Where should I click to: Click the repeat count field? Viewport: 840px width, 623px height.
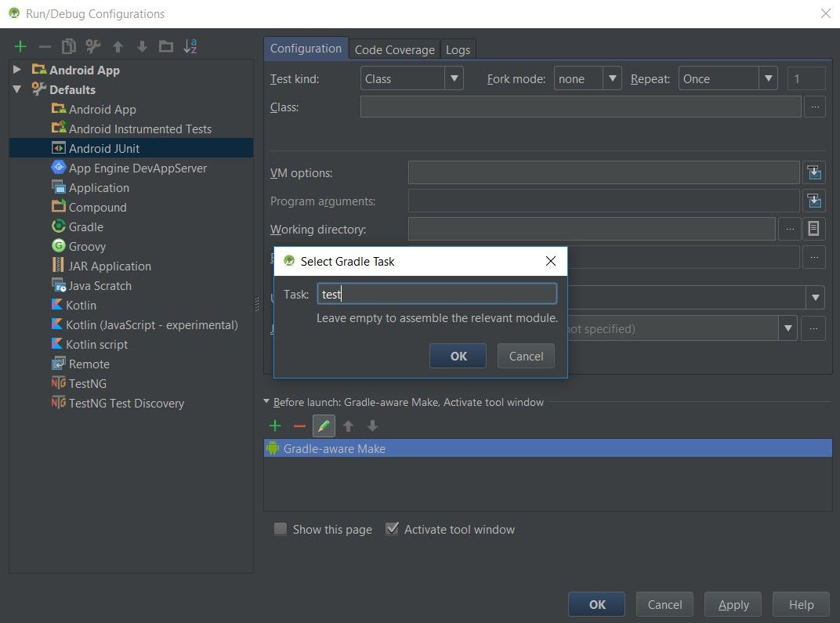(806, 78)
